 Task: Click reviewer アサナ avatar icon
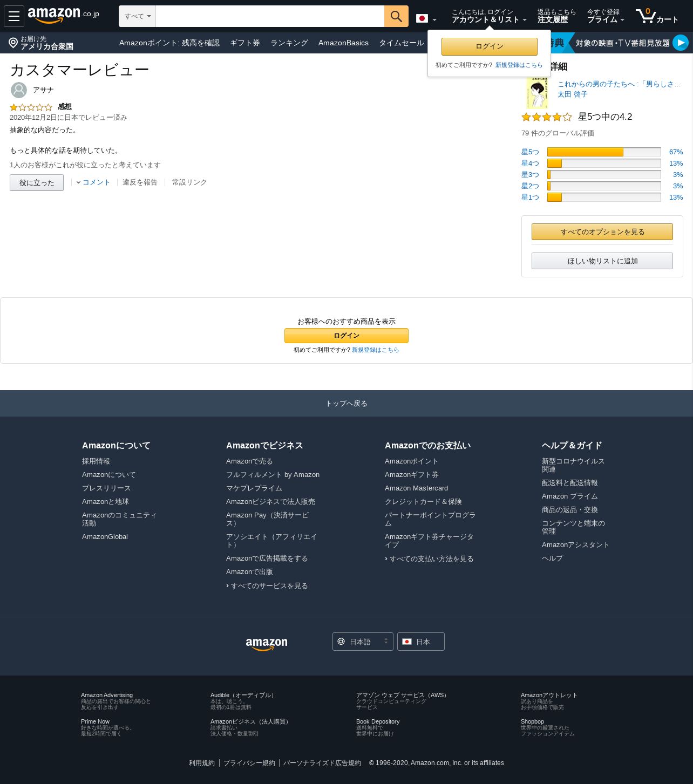click(x=19, y=90)
